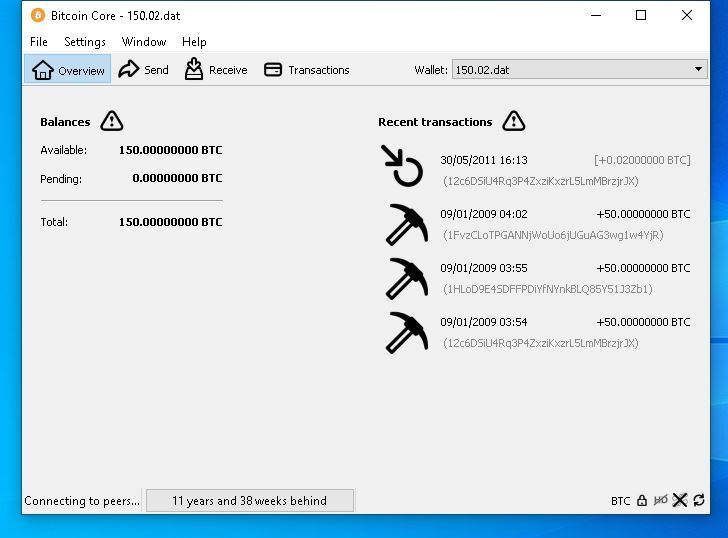Open the Help menu
The image size is (728, 538).
(194, 42)
